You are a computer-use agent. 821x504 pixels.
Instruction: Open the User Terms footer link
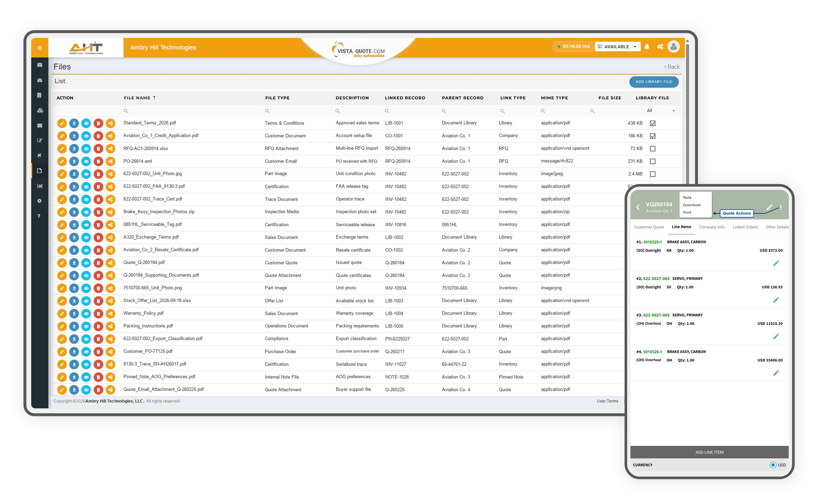[x=607, y=401]
